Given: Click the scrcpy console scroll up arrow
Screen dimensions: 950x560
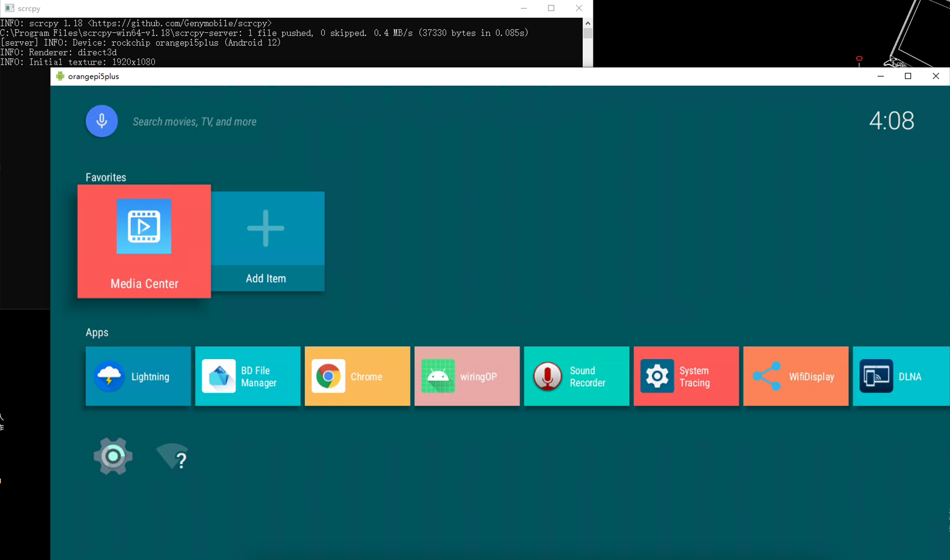Looking at the screenshot, I should (x=587, y=23).
